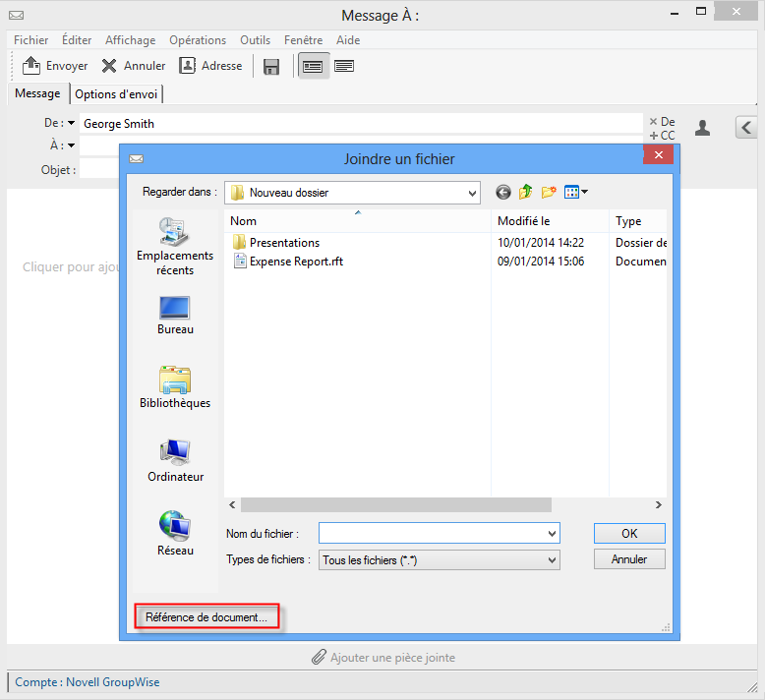Click envelope icon in Joindre un fichier title
The image size is (765, 700).
[136, 159]
